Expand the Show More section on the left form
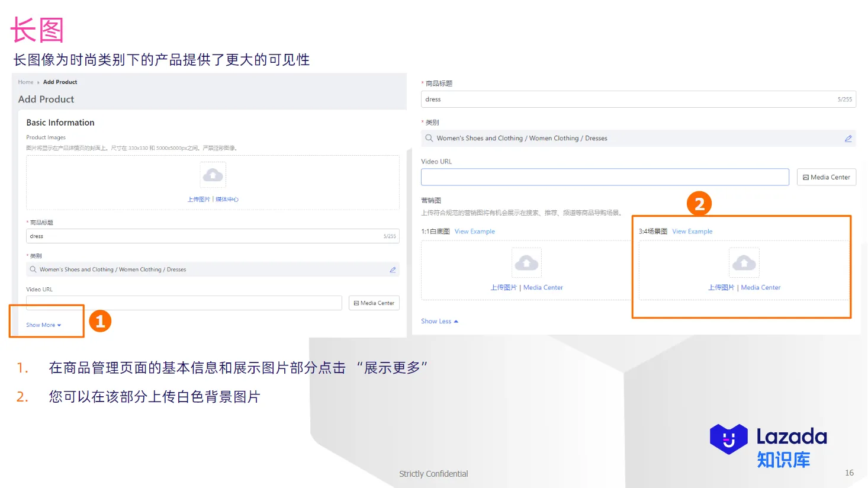 pos(40,325)
